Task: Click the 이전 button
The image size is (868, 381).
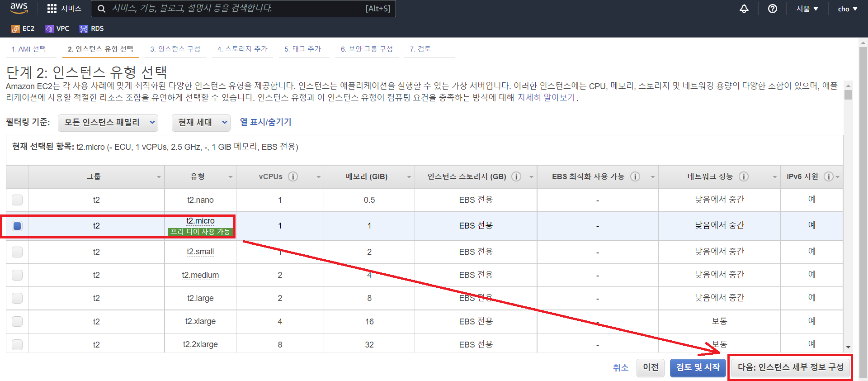Action: pos(651,367)
